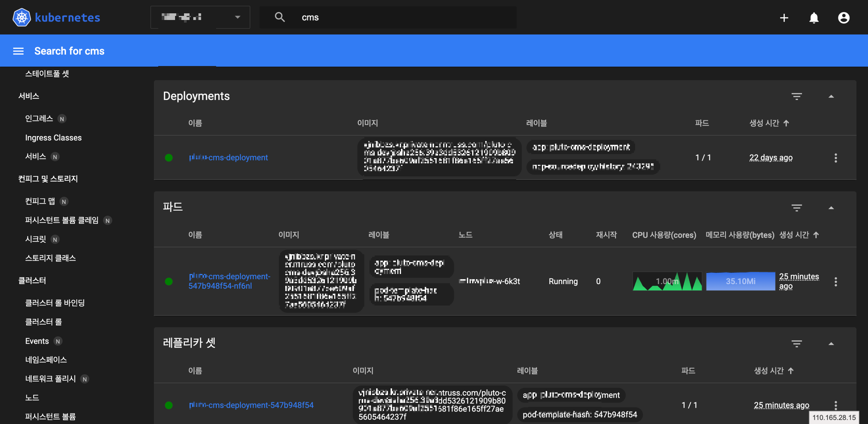868x424 pixels.
Task: Open Events in sidebar
Action: click(37, 341)
